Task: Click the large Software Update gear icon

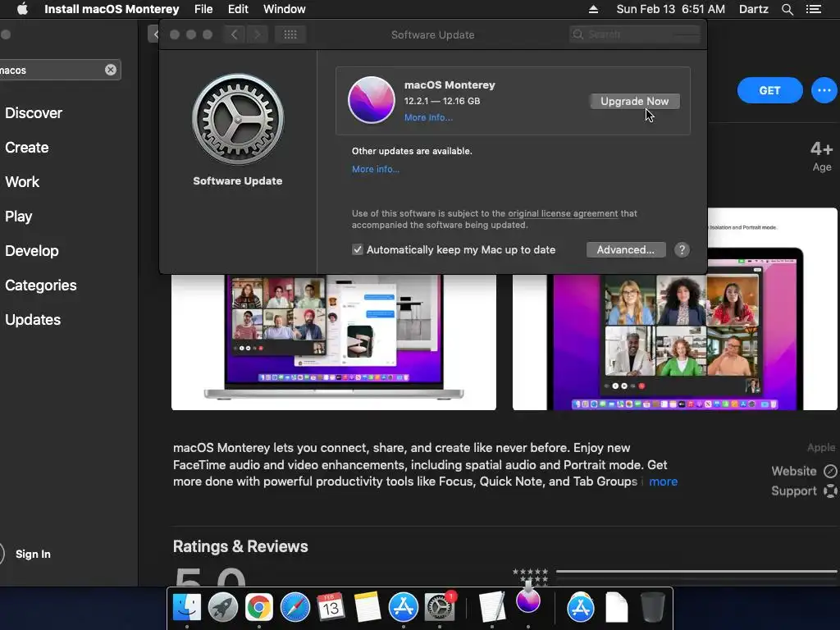Action: pyautogui.click(x=238, y=120)
